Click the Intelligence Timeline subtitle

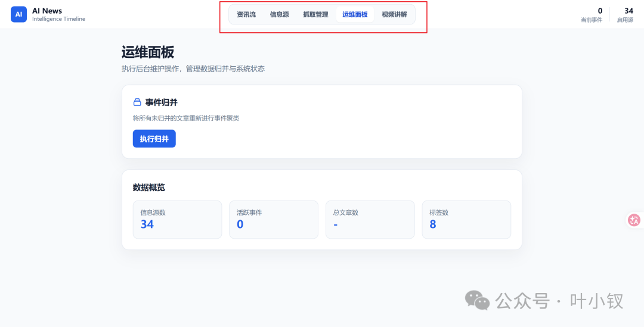coord(58,19)
